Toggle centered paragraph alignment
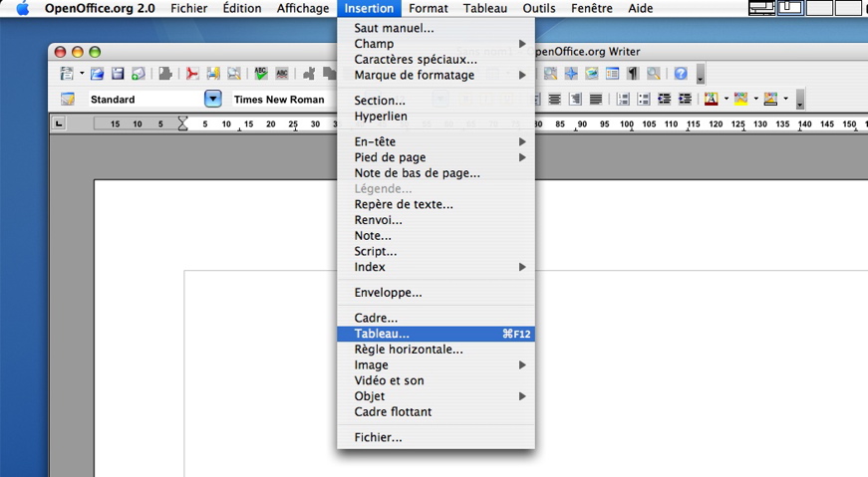 [554, 99]
